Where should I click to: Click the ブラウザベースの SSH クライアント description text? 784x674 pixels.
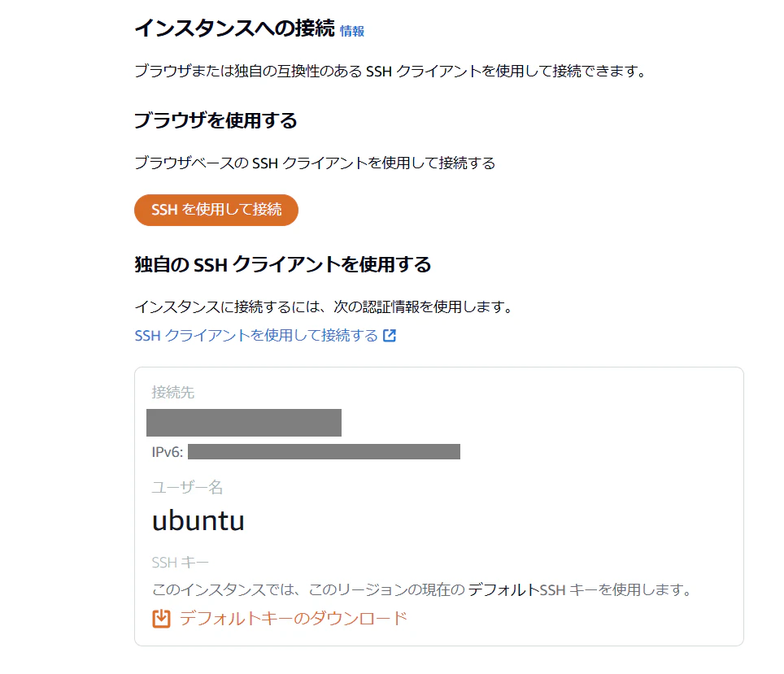pos(315,163)
